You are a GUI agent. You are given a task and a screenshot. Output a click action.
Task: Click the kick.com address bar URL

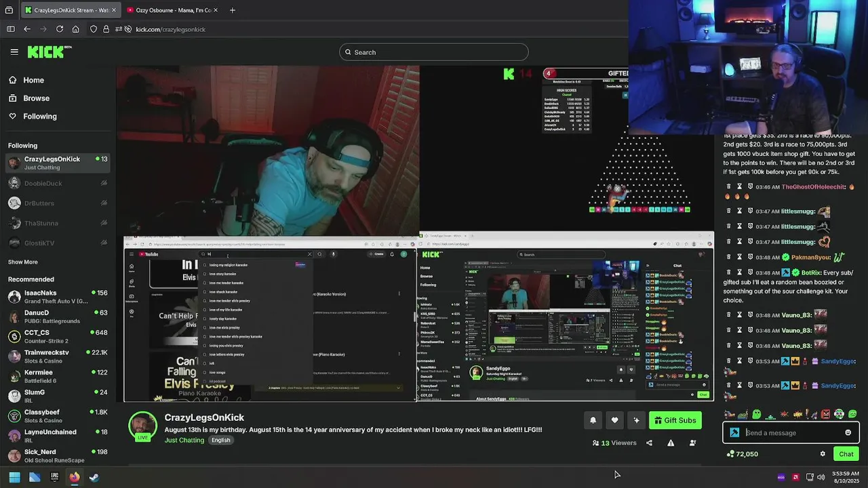coord(170,29)
